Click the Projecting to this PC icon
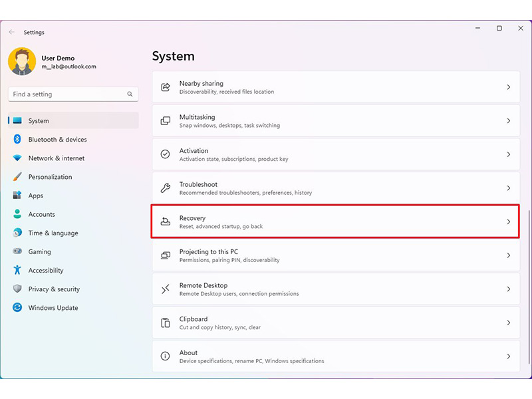532x399 pixels. [x=165, y=255]
